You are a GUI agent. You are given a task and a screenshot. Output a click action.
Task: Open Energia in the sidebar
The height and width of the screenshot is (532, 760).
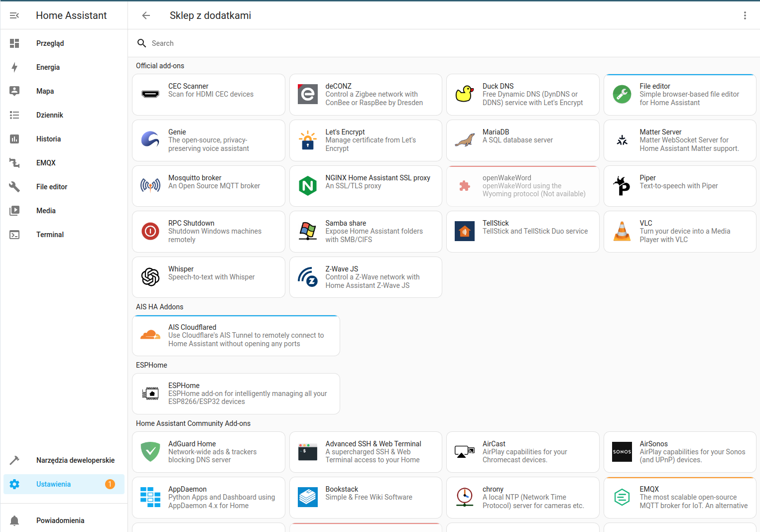pyautogui.click(x=64, y=67)
